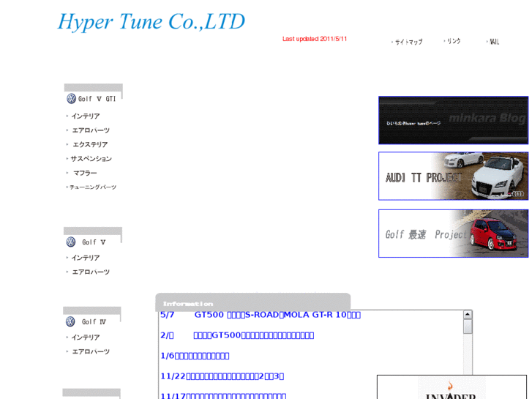
Task: Click the VW logo beside Golf V GTI
Action: [71, 99]
